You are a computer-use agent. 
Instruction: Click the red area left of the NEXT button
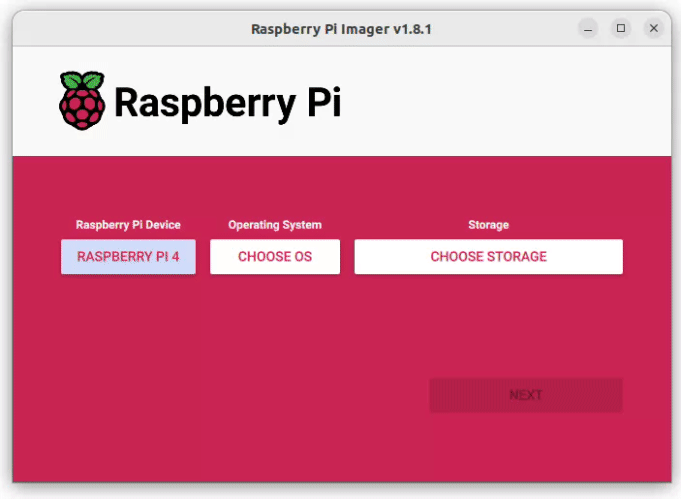(300, 395)
